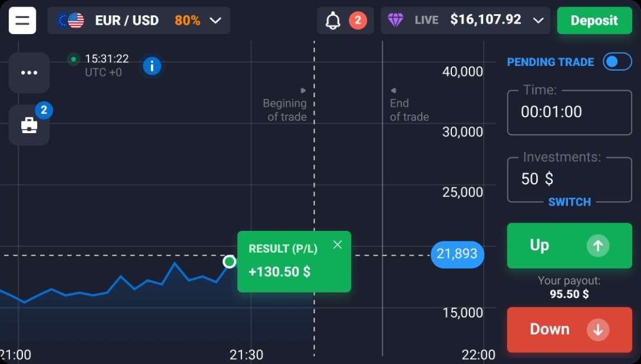The height and width of the screenshot is (364, 641).
Task: Select the chart's current price point
Action: (229, 262)
